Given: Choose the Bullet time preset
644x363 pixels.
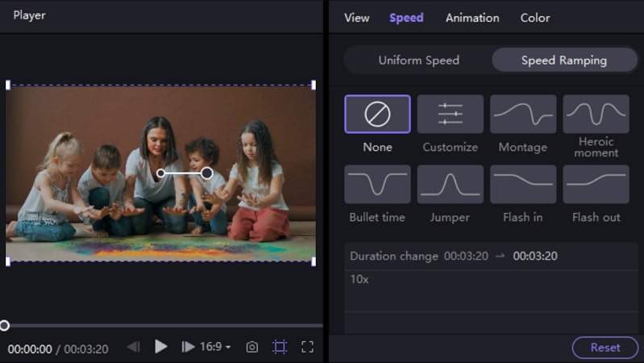Looking at the screenshot, I should coord(377,185).
